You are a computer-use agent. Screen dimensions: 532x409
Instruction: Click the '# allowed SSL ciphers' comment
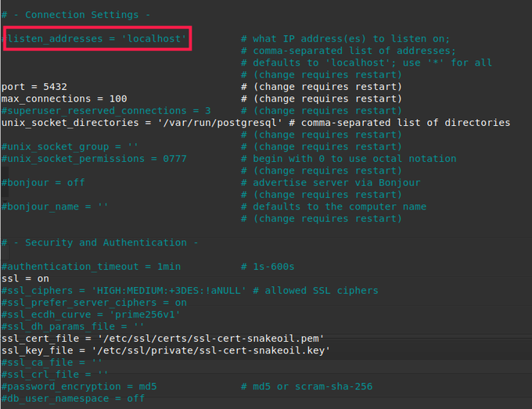click(x=315, y=291)
